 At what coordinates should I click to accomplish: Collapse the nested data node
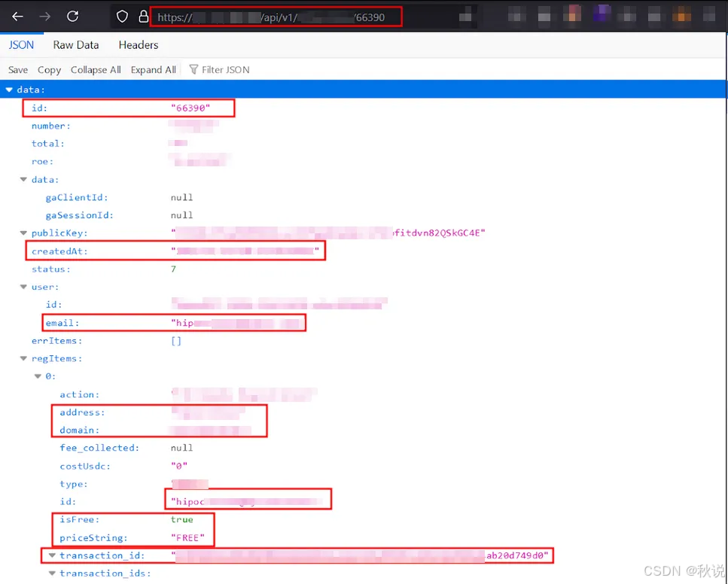23,180
